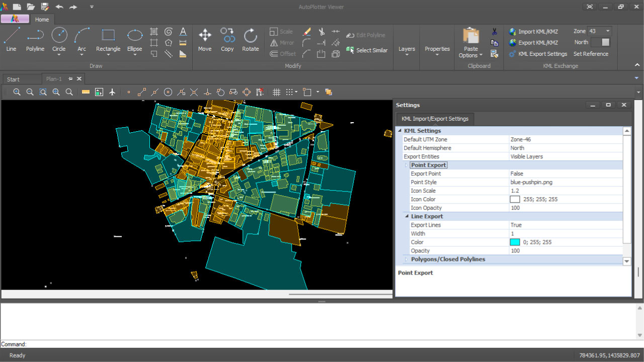Screen dimensions: 644x362
Task: Open the Circle tool dropdown arrow
Action: [x=59, y=55]
